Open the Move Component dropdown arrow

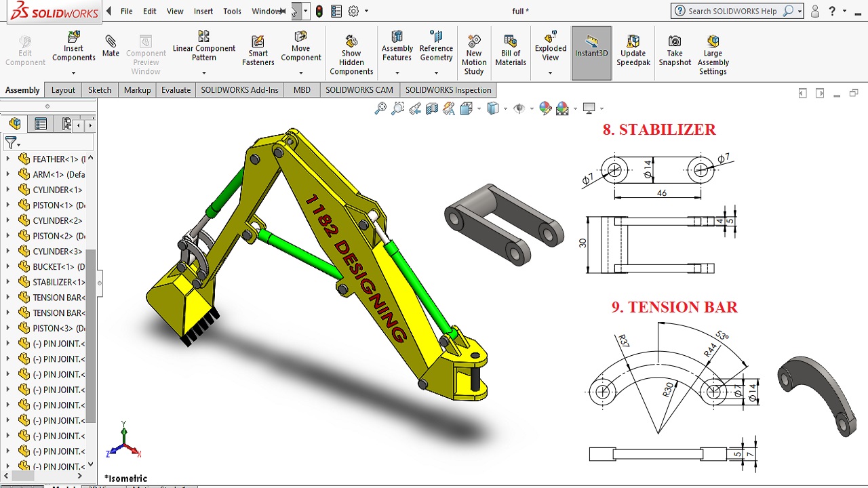pyautogui.click(x=301, y=72)
